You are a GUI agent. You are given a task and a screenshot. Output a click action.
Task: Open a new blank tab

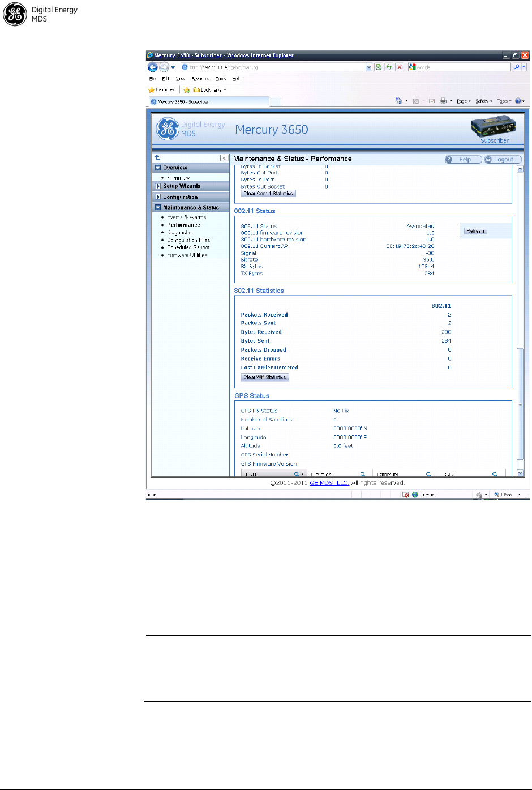coord(275,102)
